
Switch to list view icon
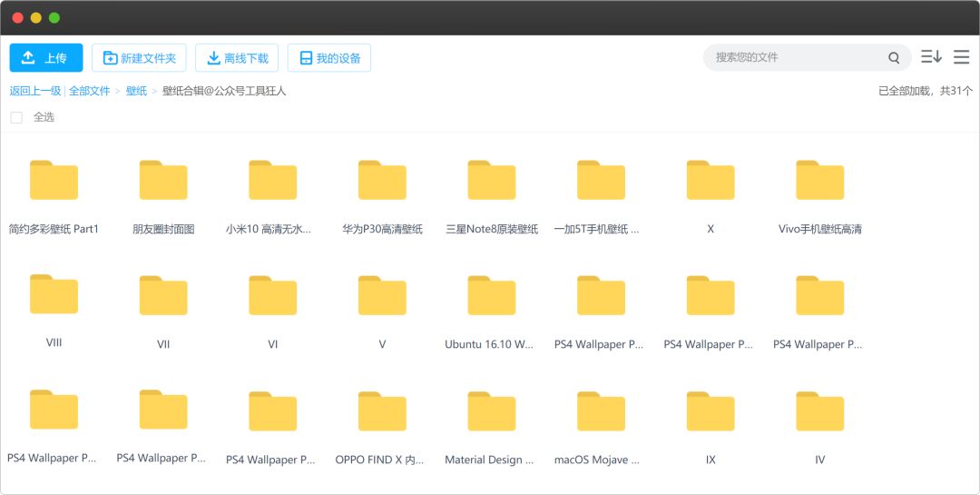961,57
